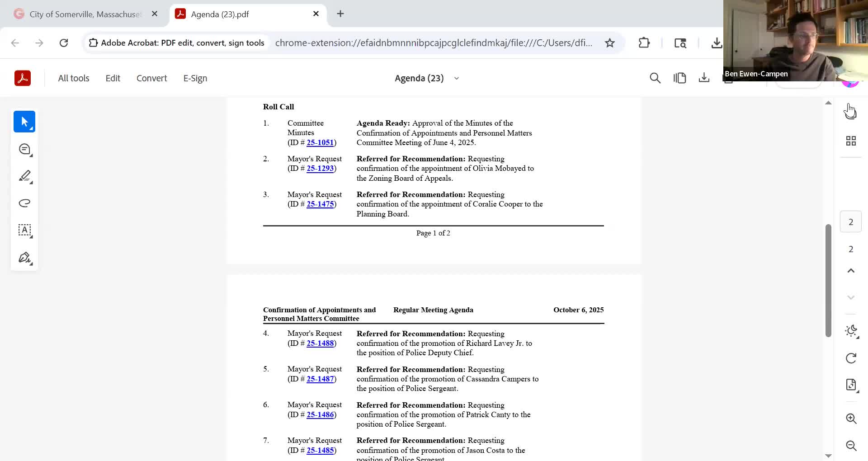Choose the Highlight pen tool

24,176
